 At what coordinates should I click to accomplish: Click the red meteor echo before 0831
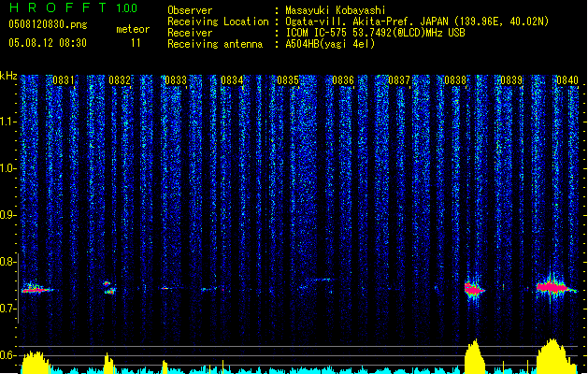[x=36, y=289]
